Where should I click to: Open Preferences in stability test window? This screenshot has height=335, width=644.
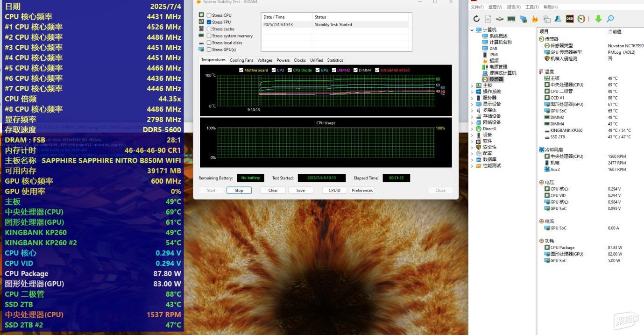click(x=362, y=190)
